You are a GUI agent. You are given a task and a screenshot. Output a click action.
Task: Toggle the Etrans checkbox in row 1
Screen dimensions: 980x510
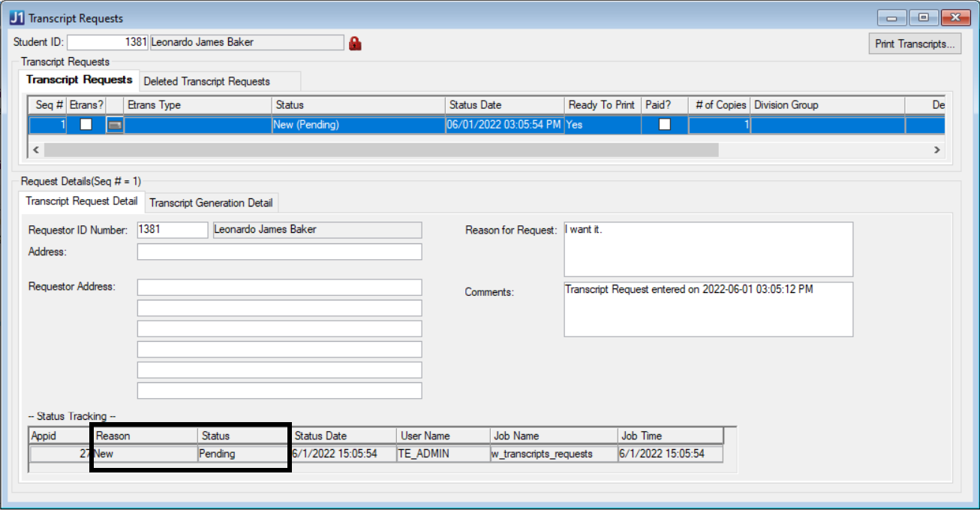point(86,125)
